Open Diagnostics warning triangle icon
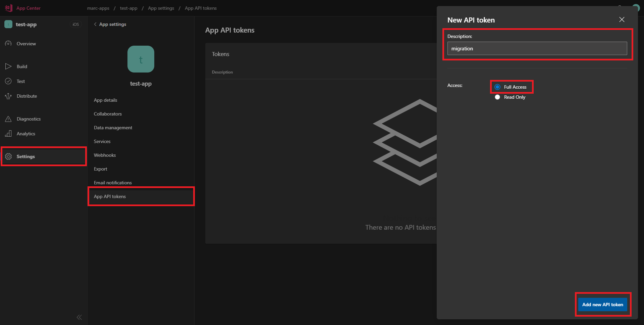The height and width of the screenshot is (325, 644). coord(8,119)
